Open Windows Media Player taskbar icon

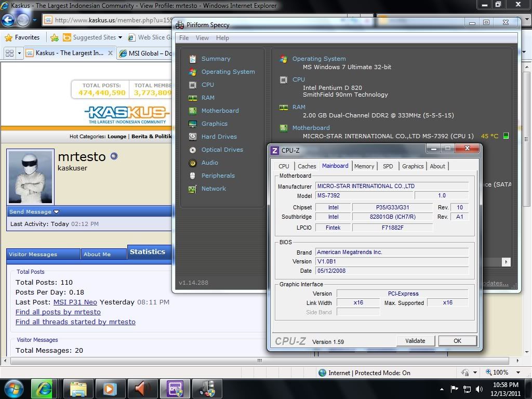(x=110, y=389)
